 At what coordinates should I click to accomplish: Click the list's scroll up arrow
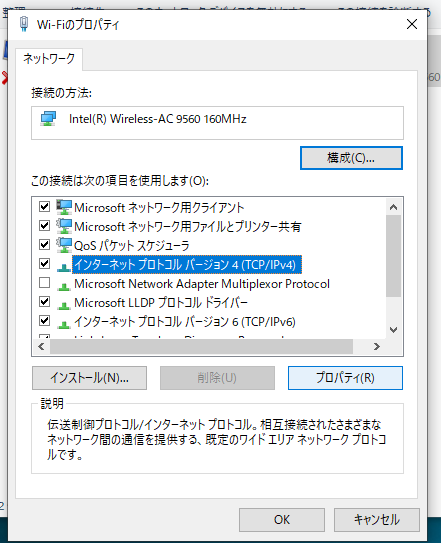393,207
